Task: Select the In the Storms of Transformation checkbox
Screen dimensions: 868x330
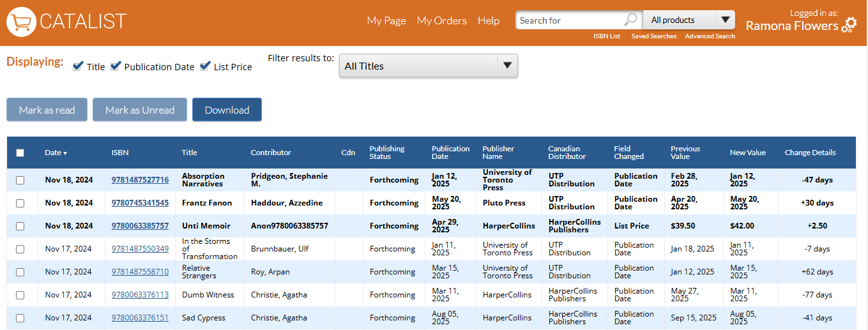Action: tap(20, 249)
